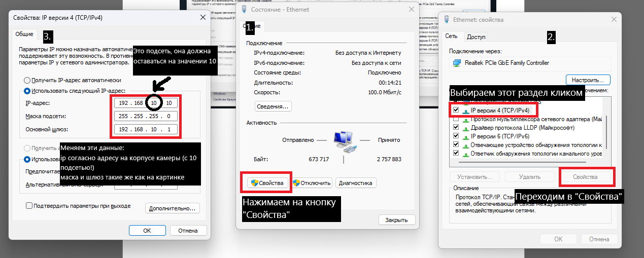The image size is (644, 258).
Task: Switch to the Доступ tab
Action: click(476, 36)
